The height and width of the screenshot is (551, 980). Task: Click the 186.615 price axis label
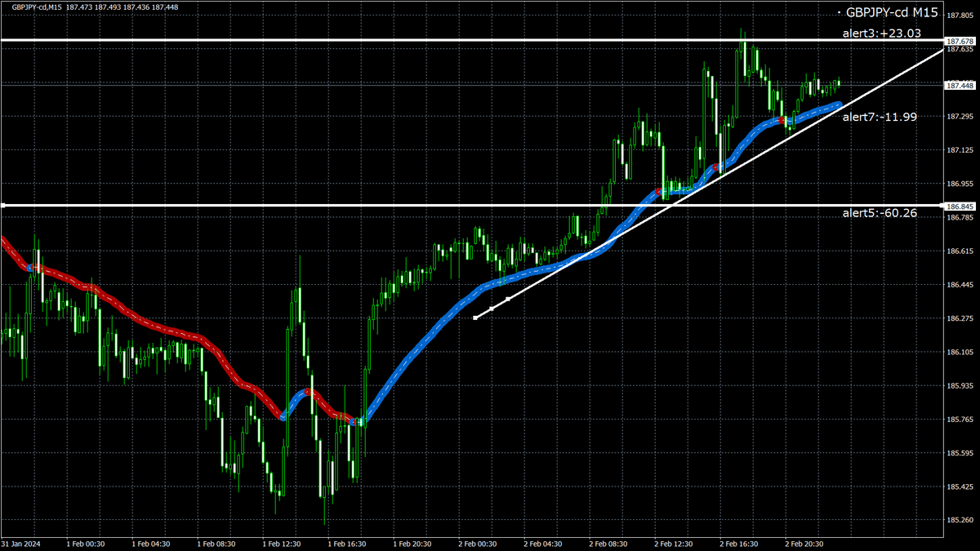click(960, 251)
